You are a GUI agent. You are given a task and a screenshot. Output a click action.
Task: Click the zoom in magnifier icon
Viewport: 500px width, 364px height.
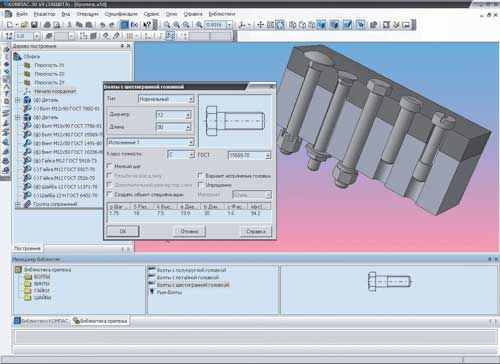[176, 24]
